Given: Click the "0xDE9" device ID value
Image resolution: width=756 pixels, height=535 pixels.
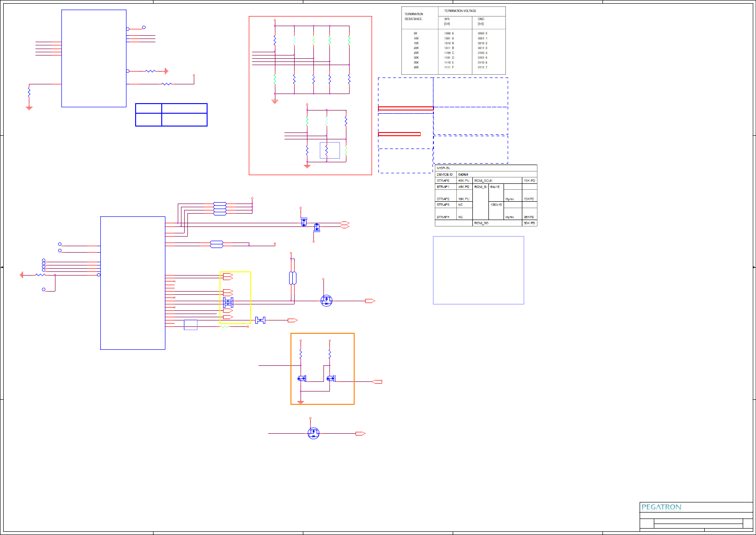Looking at the screenshot, I should click(x=463, y=175).
